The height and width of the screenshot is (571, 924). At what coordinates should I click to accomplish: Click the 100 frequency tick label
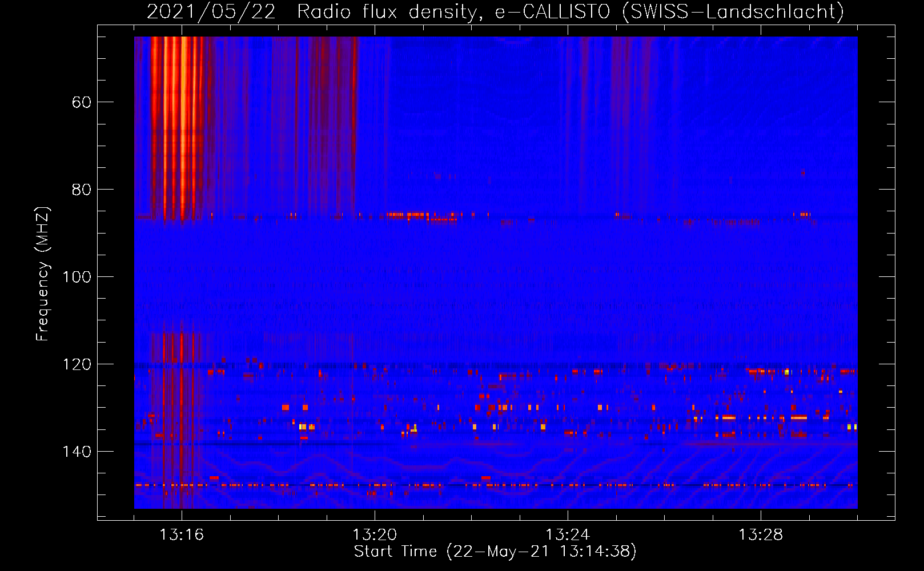coord(76,277)
